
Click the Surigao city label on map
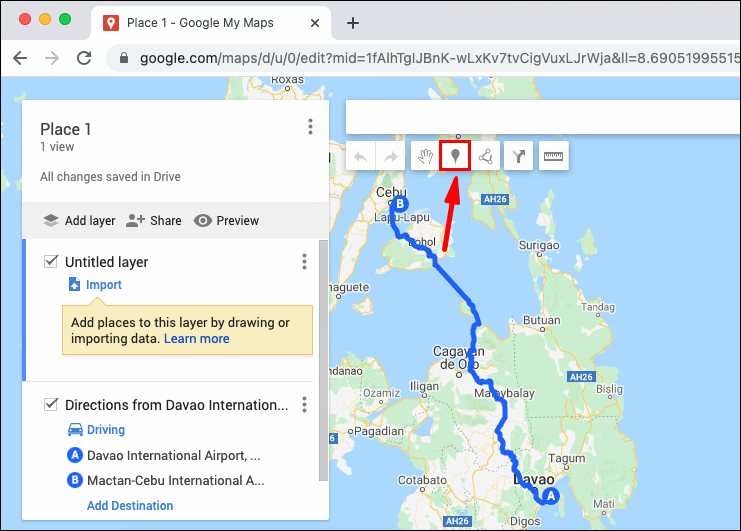(539, 245)
